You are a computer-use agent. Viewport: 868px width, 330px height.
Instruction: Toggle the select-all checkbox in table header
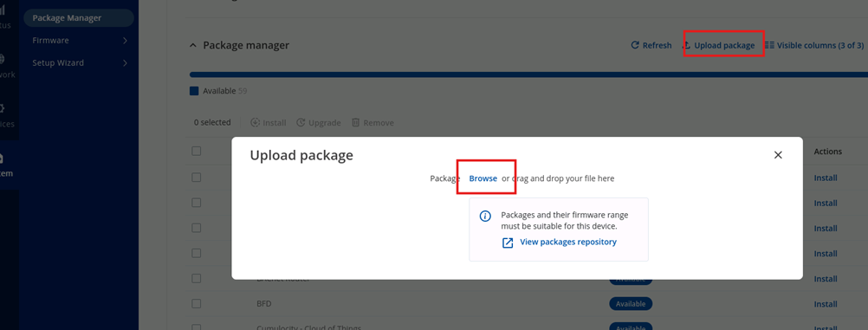(197, 151)
